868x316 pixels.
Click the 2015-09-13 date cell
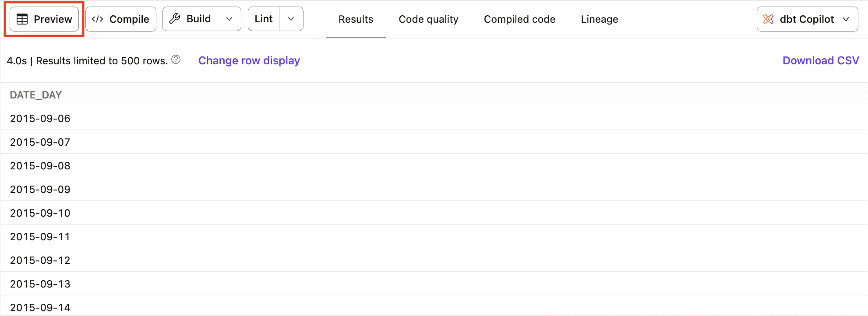(x=40, y=284)
